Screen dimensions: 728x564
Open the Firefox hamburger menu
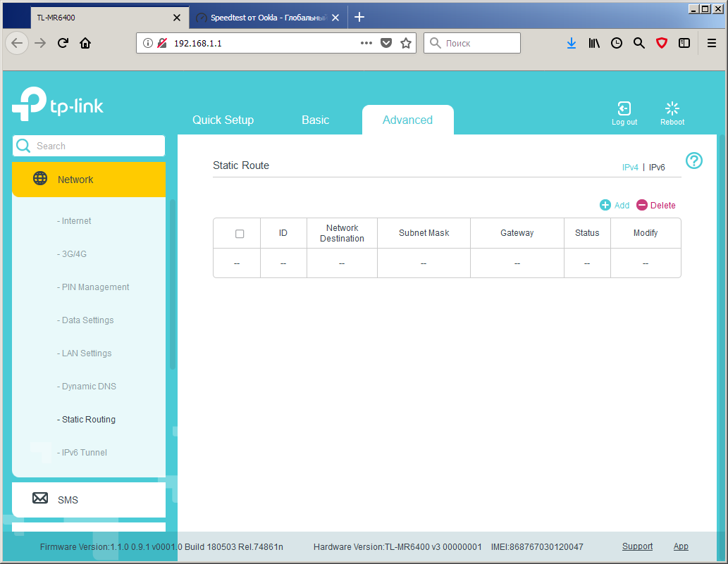tap(711, 43)
